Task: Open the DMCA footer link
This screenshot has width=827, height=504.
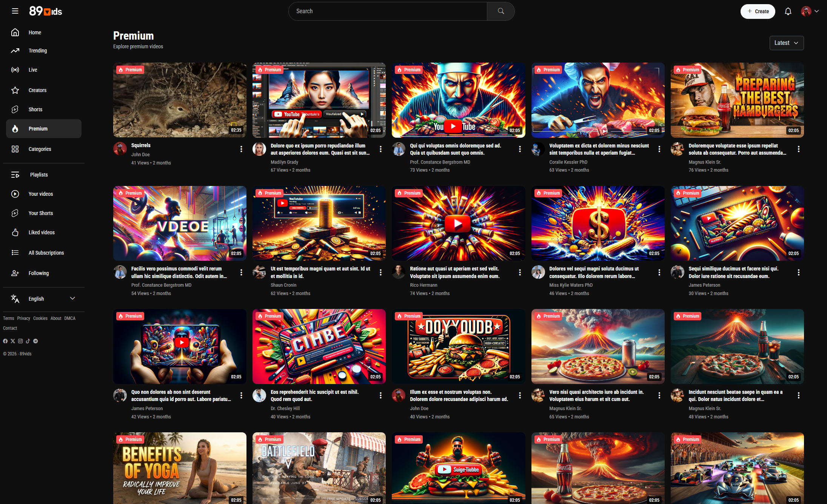Action: coord(69,318)
